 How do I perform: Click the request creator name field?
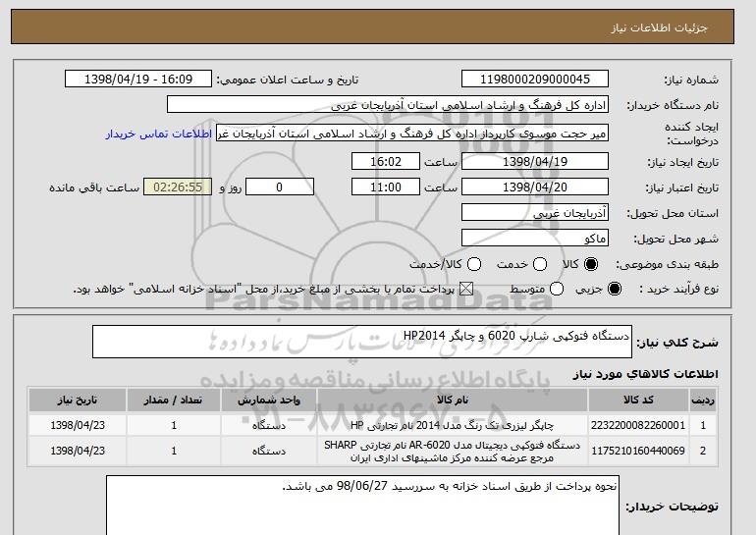[412, 134]
